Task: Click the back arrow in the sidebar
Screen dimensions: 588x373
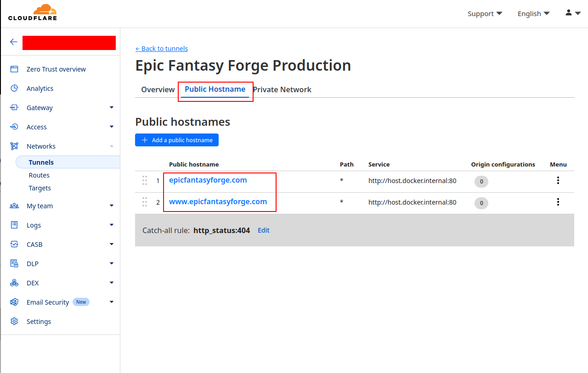Action: point(14,42)
